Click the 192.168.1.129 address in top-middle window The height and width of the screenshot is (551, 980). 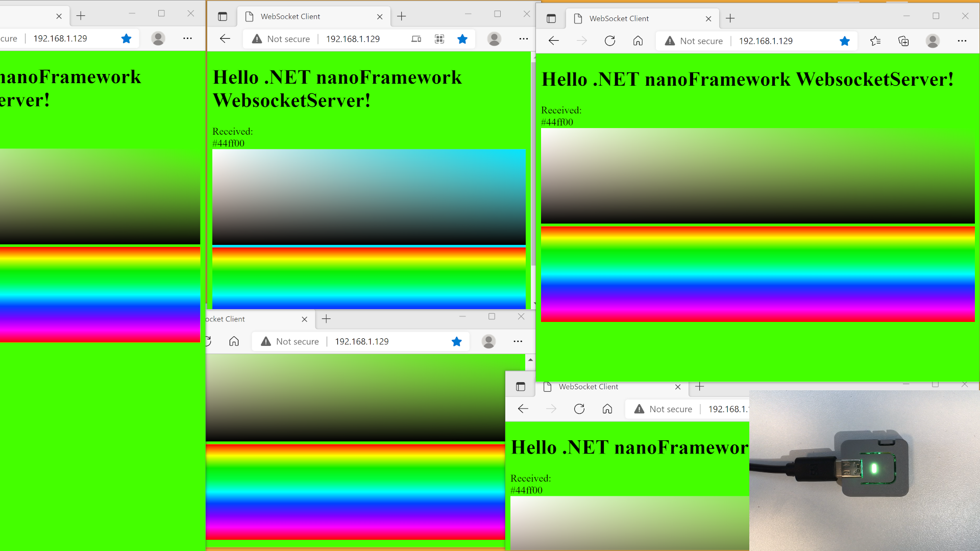click(x=353, y=39)
